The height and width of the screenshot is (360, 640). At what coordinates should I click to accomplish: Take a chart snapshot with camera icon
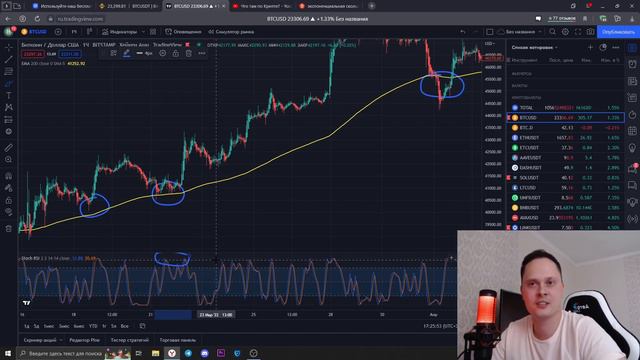pyautogui.click(x=590, y=32)
